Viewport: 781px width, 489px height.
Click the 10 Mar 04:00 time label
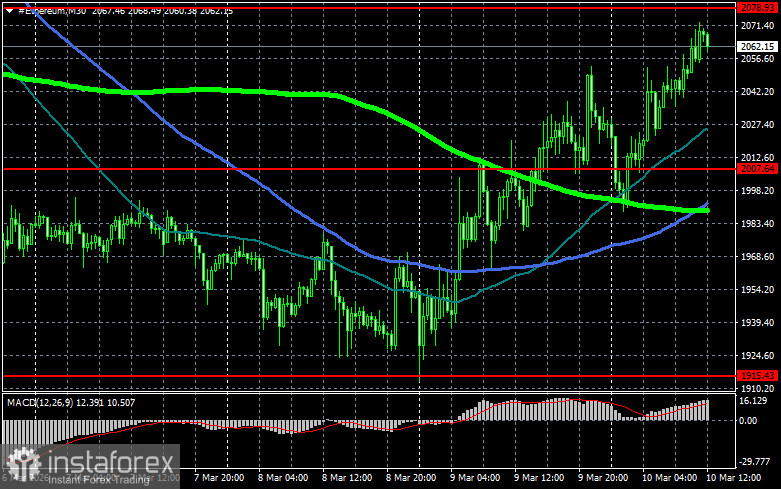click(x=670, y=478)
